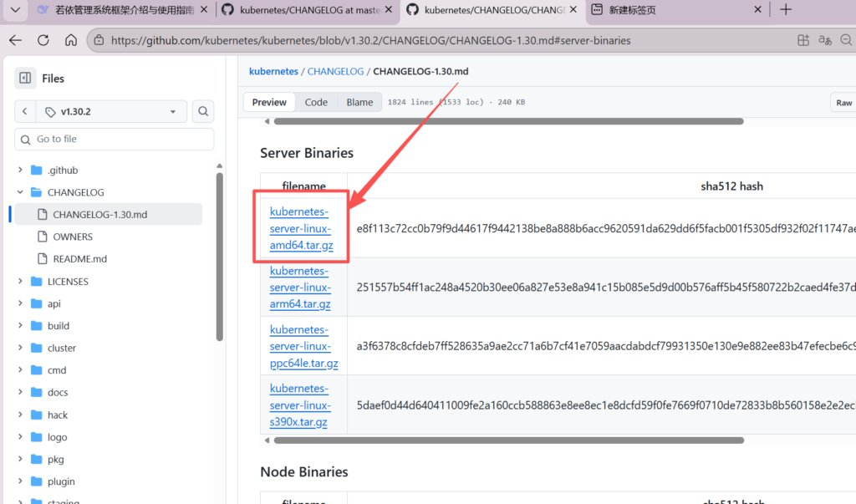Click the read aloud icon in address bar
The image size is (856, 504).
825,40
